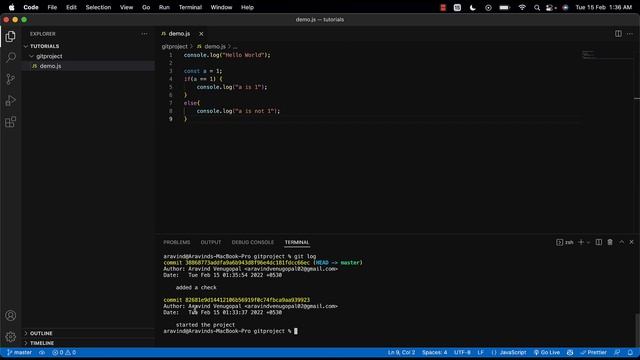
Task: Toggle Do Not Disturb moon icon
Action: (473, 7)
